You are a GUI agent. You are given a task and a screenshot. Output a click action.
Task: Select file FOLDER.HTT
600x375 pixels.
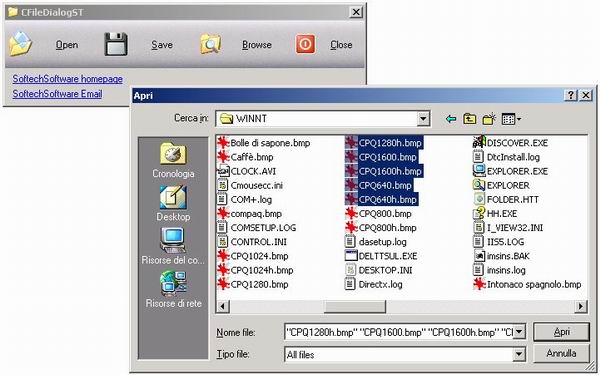(506, 199)
